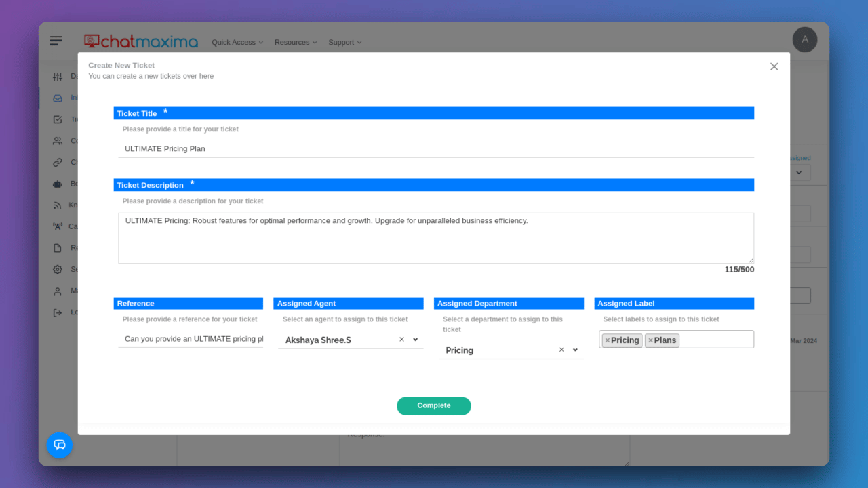Click the Assigned Label tags input box
The width and height of the screenshot is (868, 488).
click(676, 340)
